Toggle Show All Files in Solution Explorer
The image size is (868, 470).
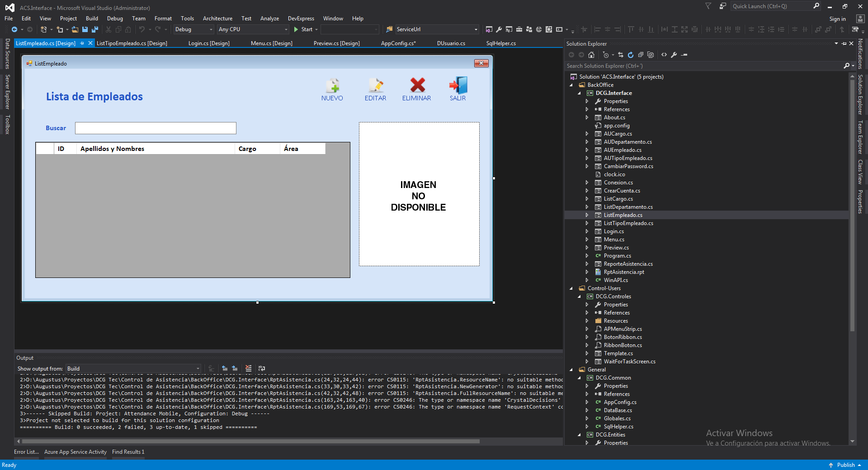(x=651, y=55)
